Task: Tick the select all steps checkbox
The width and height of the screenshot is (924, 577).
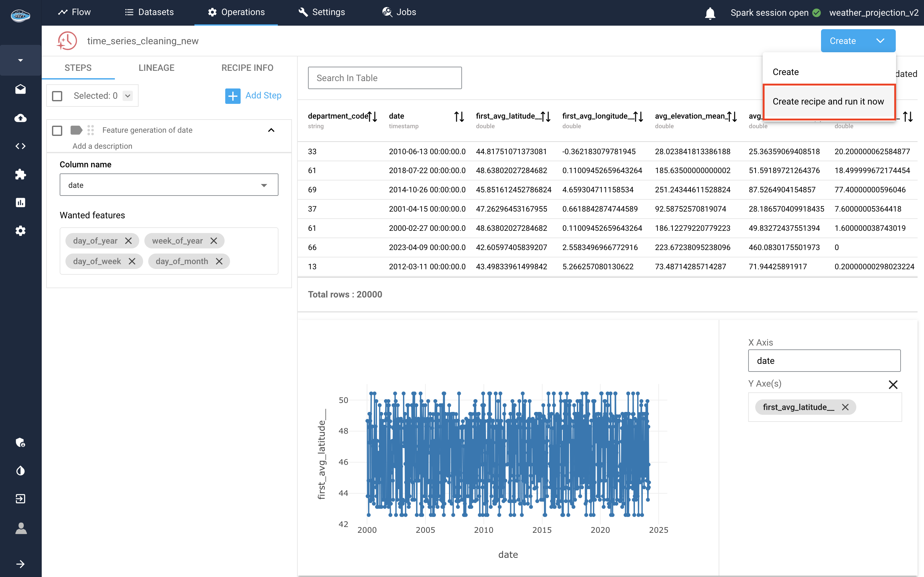Action: pyautogui.click(x=57, y=96)
